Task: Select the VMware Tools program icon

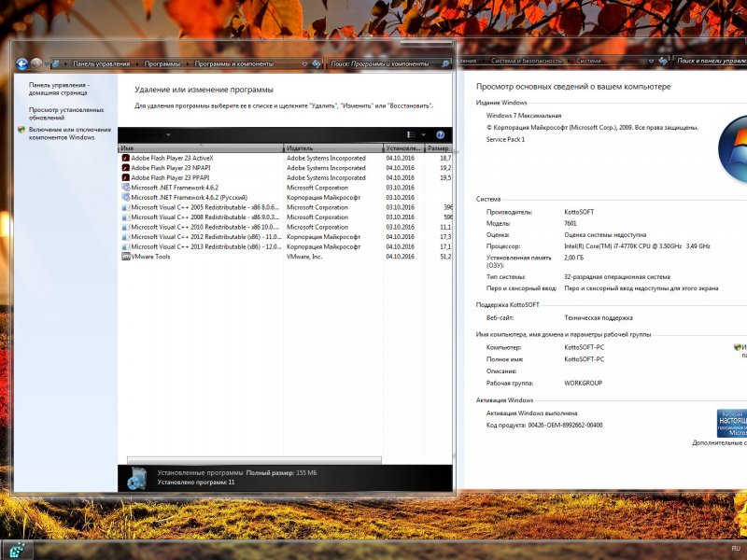Action: [126, 256]
